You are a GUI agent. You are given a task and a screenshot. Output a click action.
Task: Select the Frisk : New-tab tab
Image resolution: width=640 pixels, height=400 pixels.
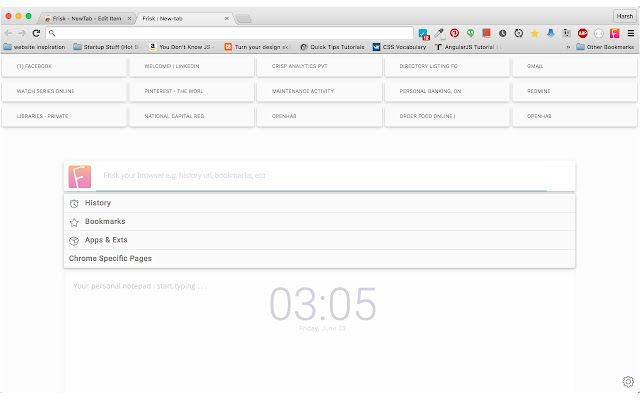(182, 18)
